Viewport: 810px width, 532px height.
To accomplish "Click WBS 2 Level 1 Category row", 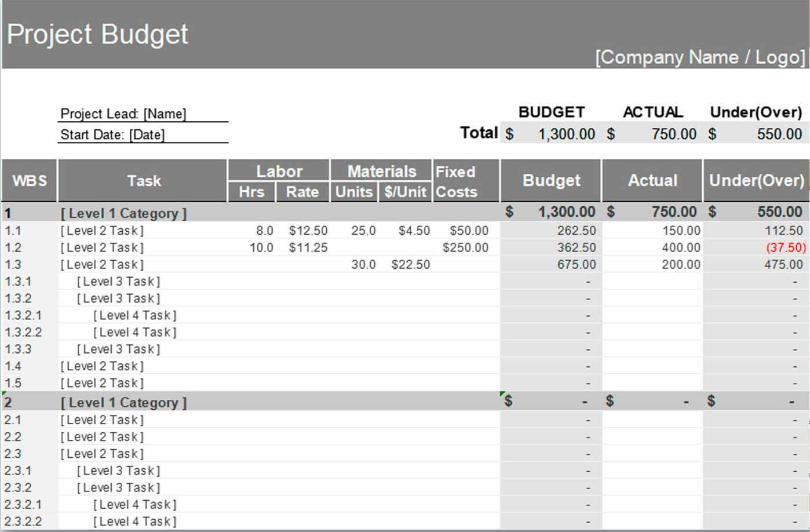I will [124, 403].
